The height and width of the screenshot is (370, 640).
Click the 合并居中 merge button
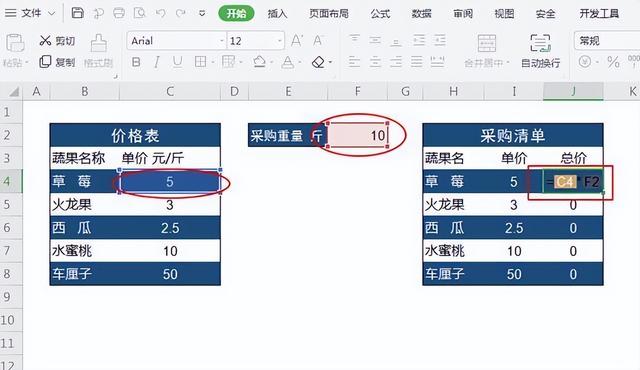coord(487,51)
